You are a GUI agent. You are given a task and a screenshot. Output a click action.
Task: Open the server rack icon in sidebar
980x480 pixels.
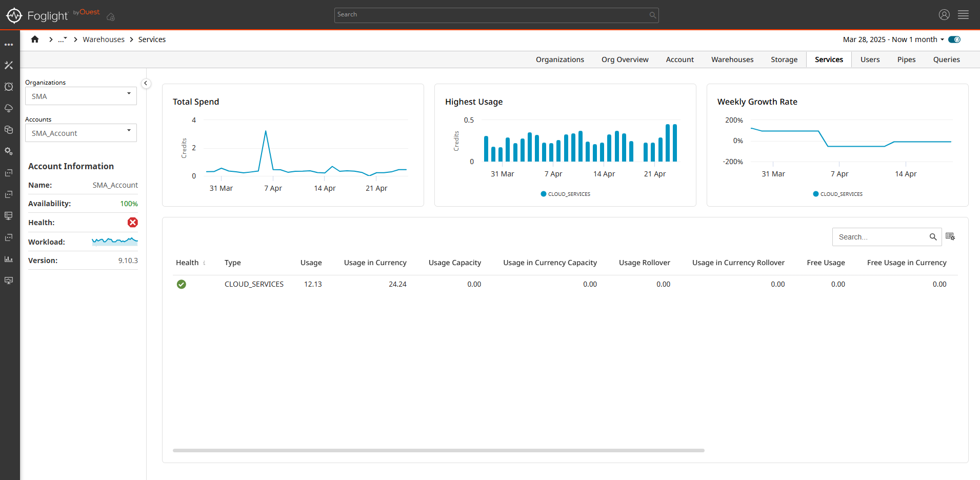[9, 216]
